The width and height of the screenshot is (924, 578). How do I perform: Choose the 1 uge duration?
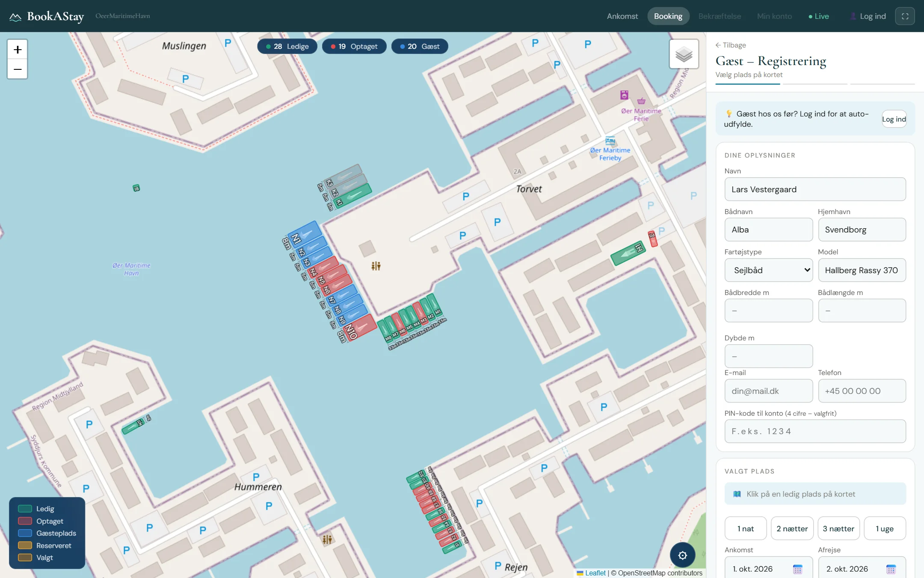coord(885,528)
